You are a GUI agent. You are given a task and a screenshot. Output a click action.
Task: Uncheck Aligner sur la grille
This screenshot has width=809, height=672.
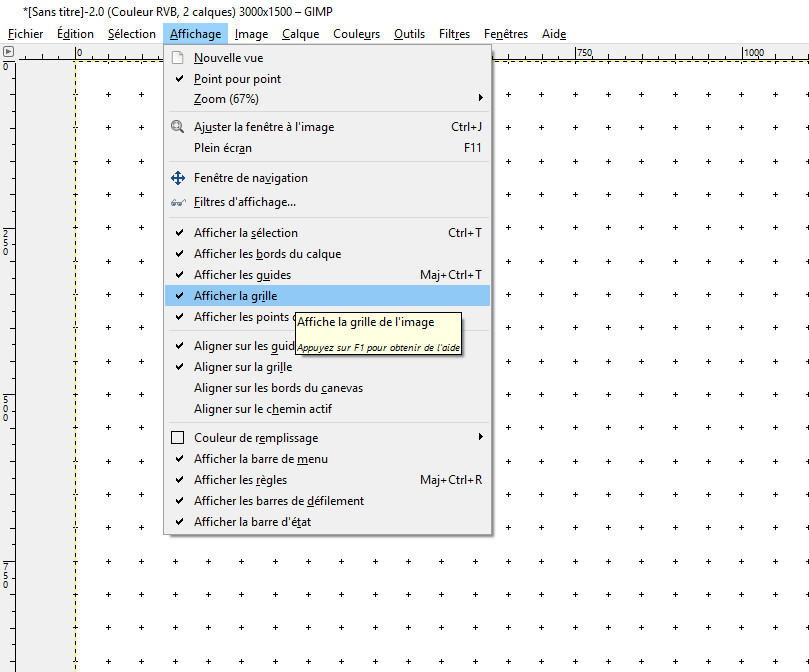[327, 367]
